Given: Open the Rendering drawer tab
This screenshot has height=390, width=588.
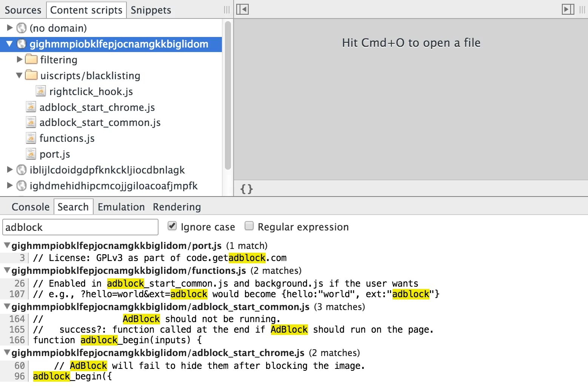Looking at the screenshot, I should (x=177, y=207).
